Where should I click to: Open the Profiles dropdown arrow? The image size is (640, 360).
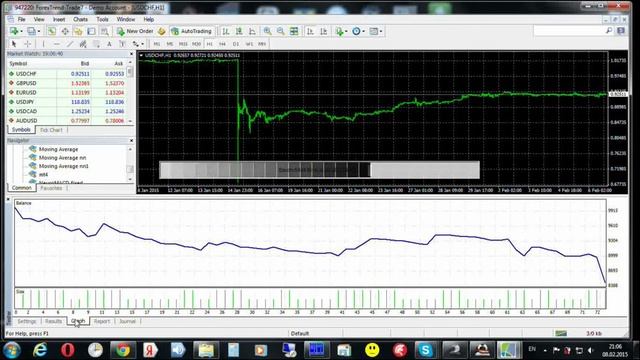pos(39,31)
